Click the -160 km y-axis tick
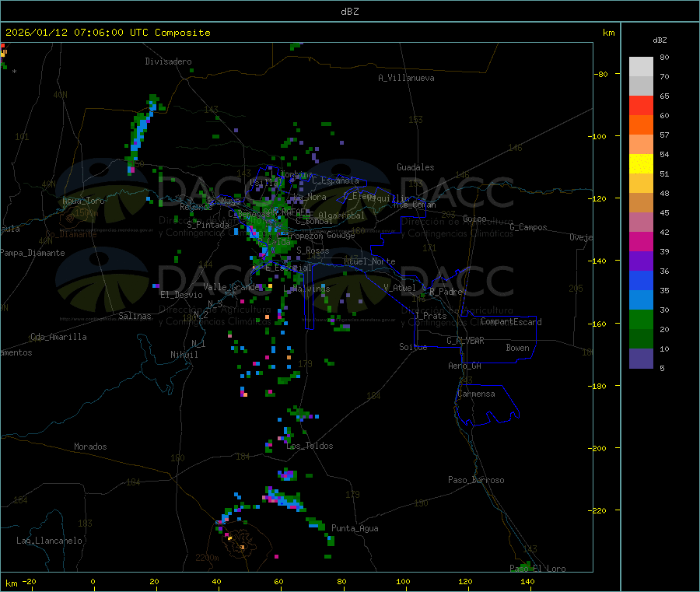 (599, 324)
